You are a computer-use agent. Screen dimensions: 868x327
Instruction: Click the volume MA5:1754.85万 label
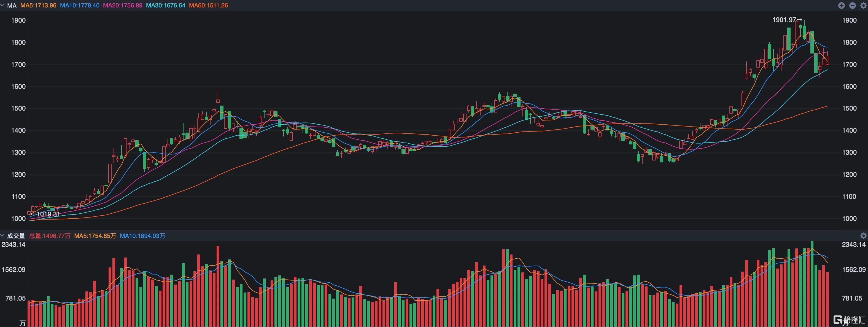tap(95, 236)
